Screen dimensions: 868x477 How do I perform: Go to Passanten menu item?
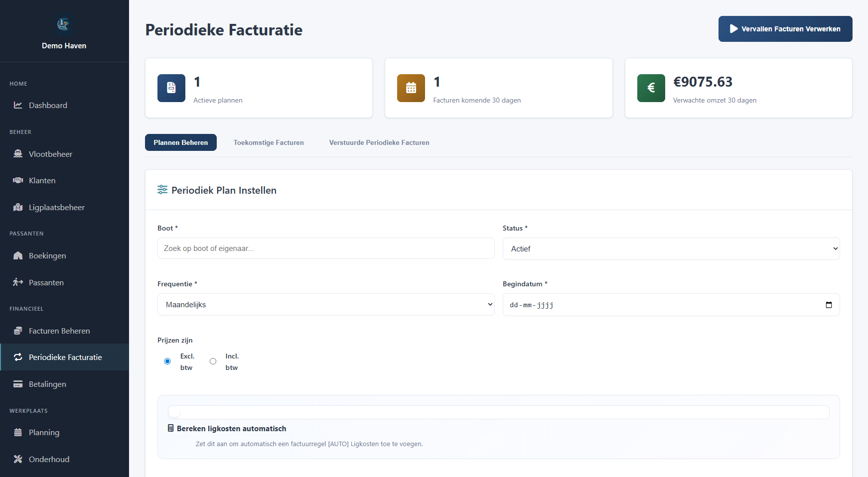[x=64, y=282]
